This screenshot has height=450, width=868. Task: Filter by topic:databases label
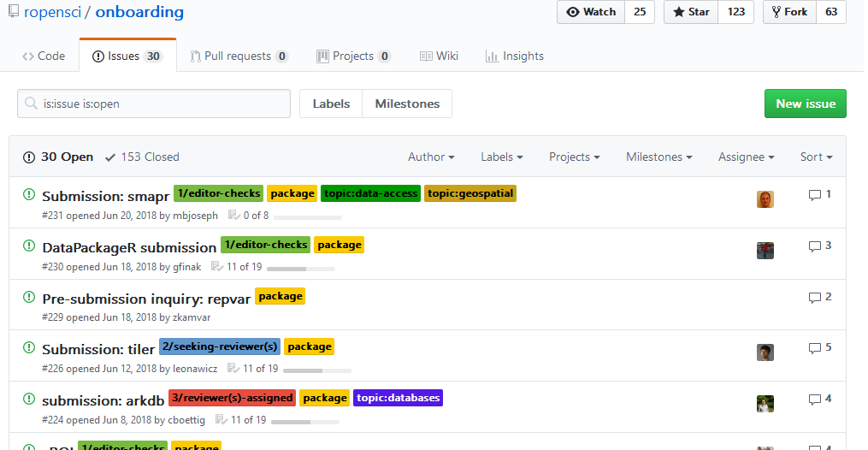tap(398, 398)
